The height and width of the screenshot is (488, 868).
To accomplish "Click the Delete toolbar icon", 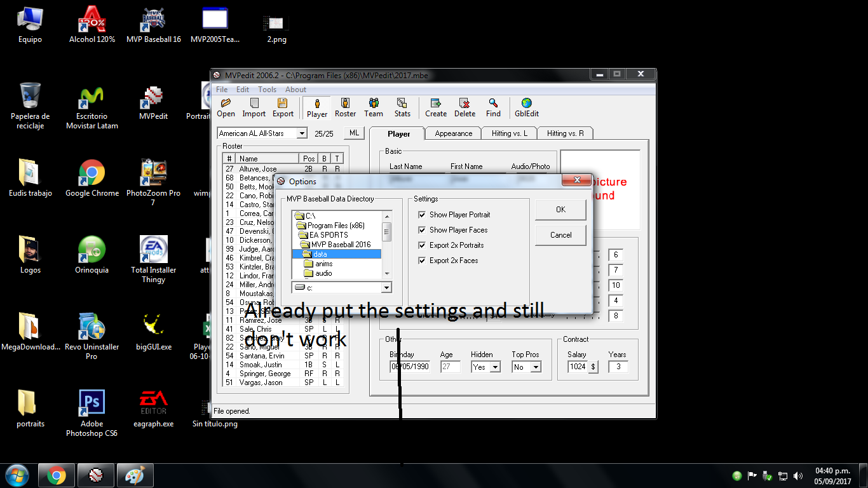I will tap(465, 107).
